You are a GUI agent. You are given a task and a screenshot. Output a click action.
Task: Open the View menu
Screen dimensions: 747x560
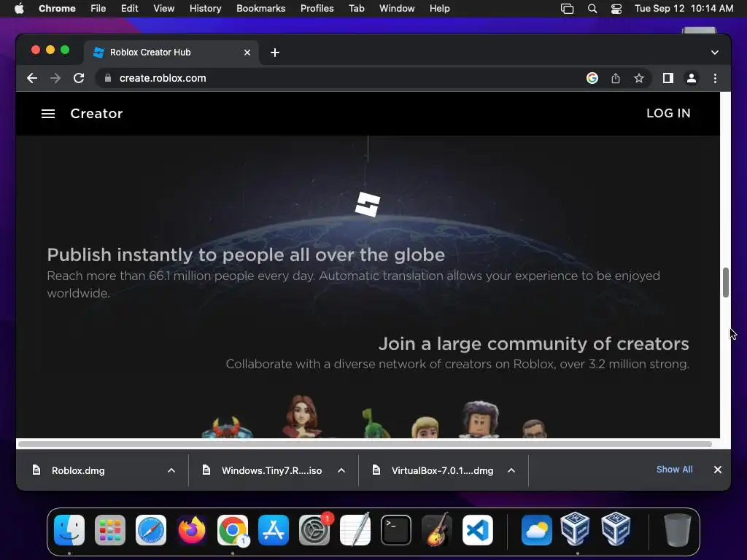click(x=163, y=9)
